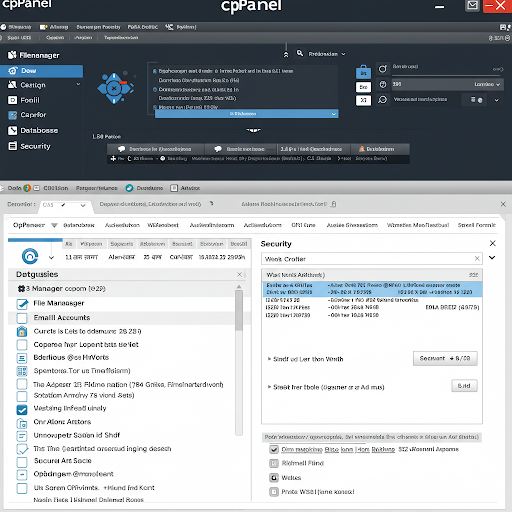Click the Firefox-style icon in the lower taskbar
The image size is (512, 512).
[x=27, y=188]
